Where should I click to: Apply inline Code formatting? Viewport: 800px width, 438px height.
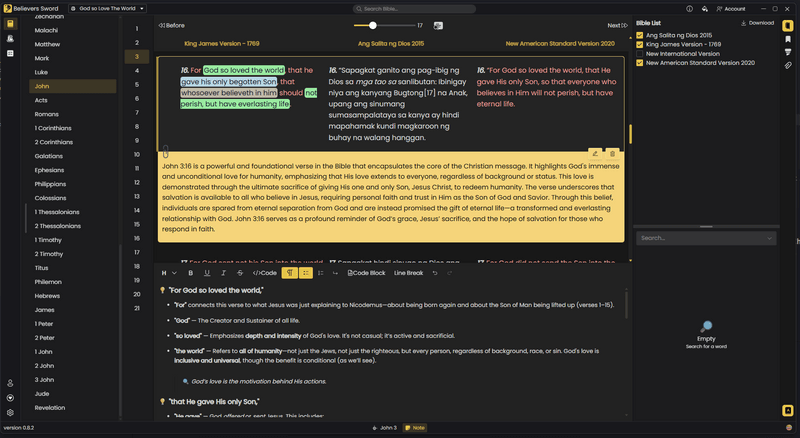tap(264, 273)
